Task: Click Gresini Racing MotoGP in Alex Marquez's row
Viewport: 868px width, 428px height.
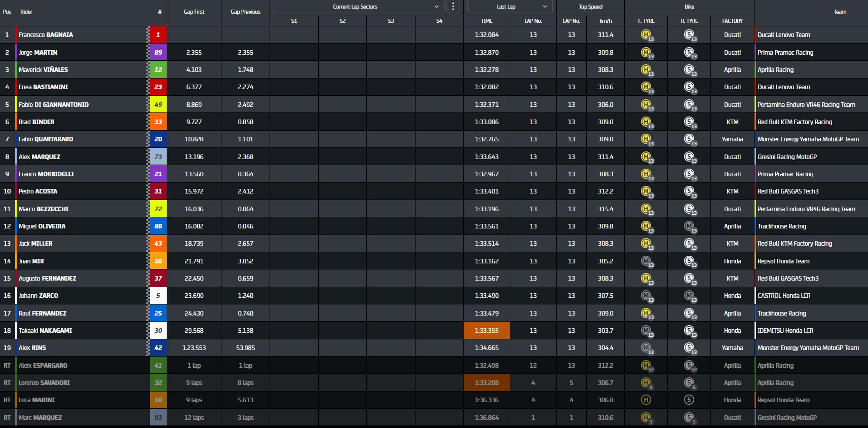Action: click(787, 157)
